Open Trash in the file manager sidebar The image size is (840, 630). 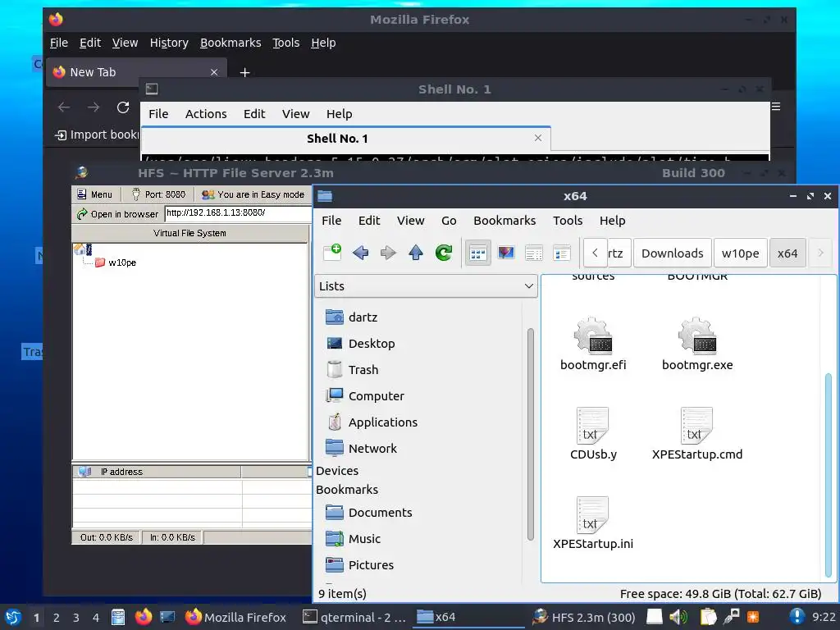coord(351,370)
